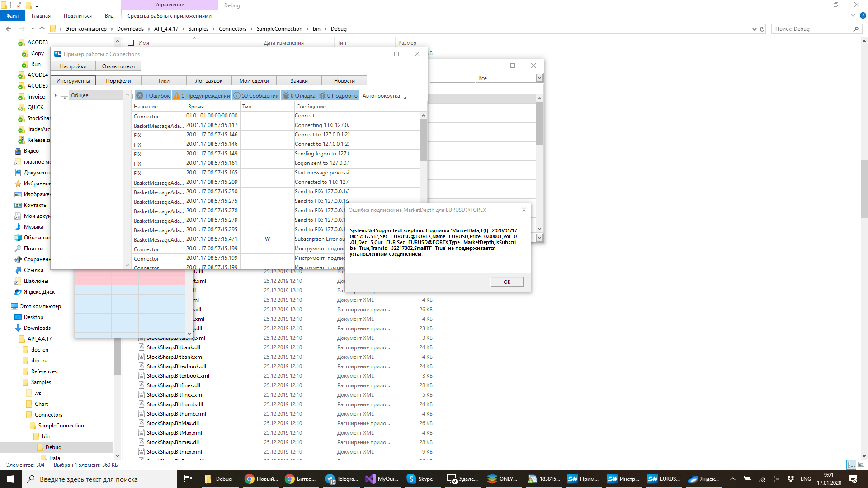The image size is (868, 488).
Task: Show hidden tray icons
Action: click(733, 479)
